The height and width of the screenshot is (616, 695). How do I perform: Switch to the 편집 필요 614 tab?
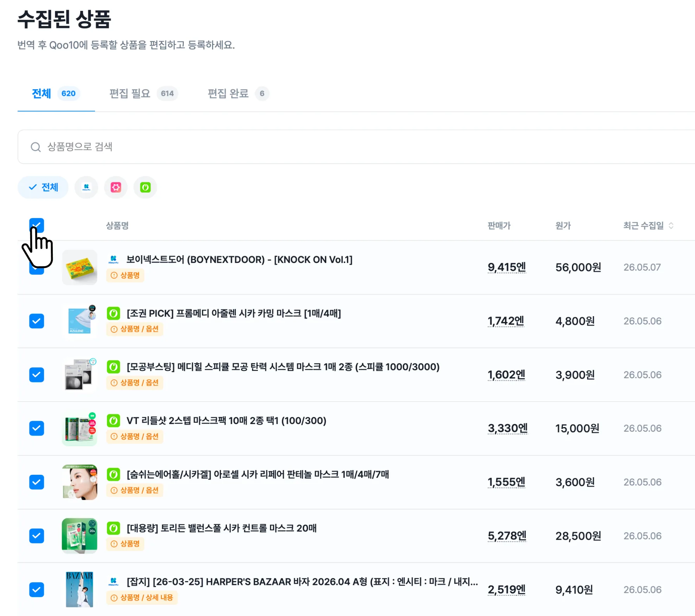pos(143,93)
